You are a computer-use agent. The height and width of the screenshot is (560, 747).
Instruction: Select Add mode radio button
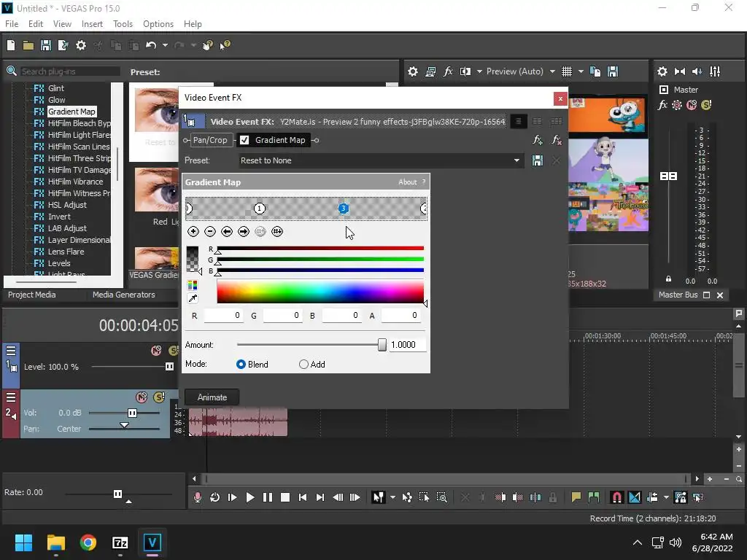(303, 365)
